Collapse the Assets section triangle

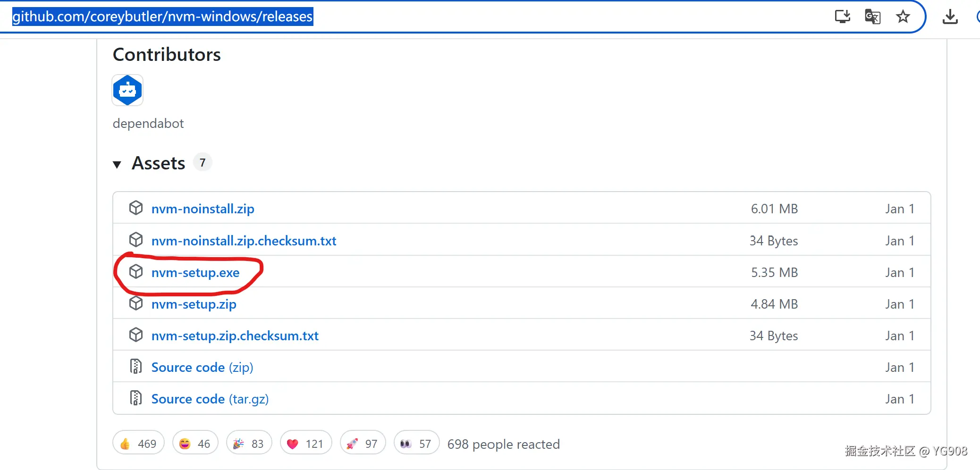tap(117, 164)
